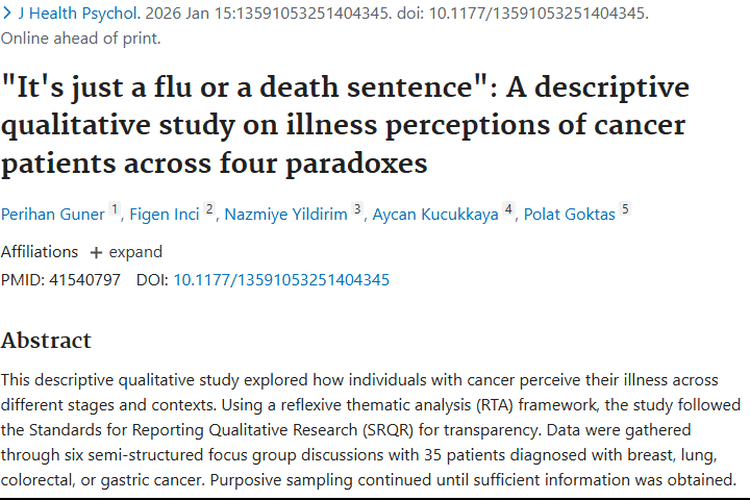Open the blue DOI link 10.1177/13591053251404345
Image resolution: width=750 pixels, height=500 pixels.
click(281, 280)
